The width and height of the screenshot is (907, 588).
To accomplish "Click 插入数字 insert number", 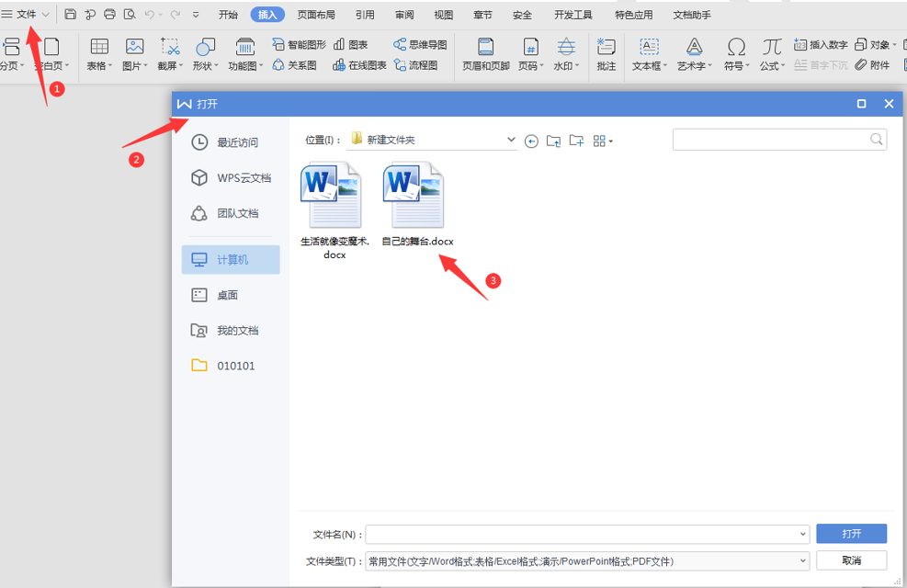I will pos(821,44).
